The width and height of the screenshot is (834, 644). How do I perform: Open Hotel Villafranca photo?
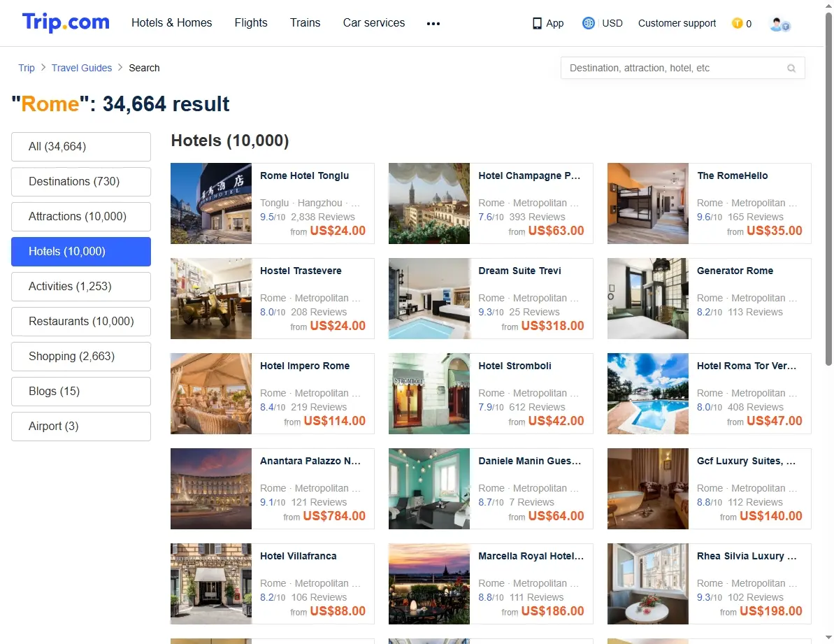coord(211,584)
